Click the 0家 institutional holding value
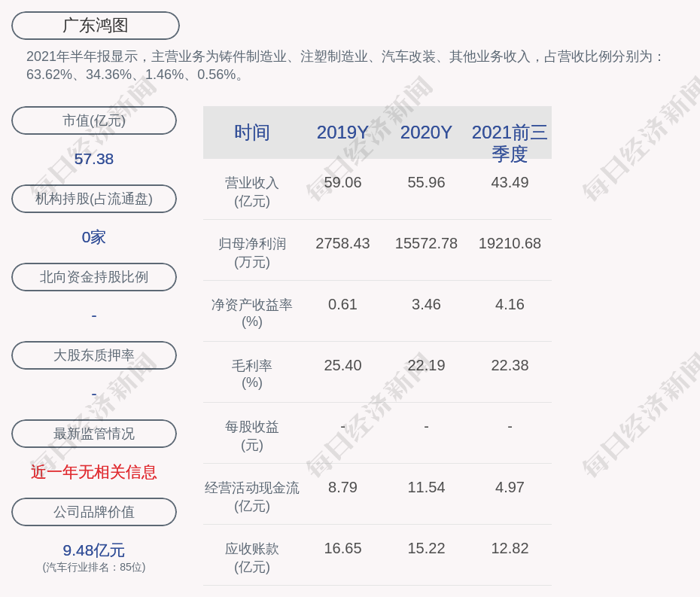Image resolution: width=700 pixels, height=597 pixels. (x=94, y=237)
